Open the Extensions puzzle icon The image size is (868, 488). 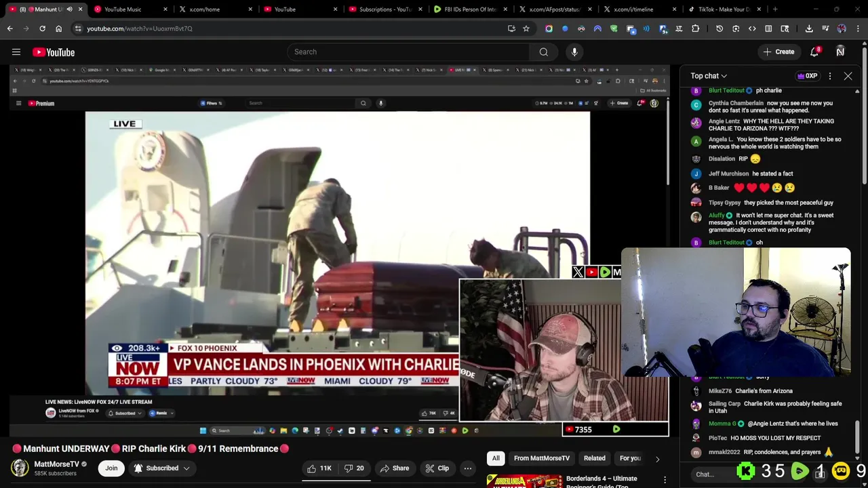pyautogui.click(x=695, y=28)
